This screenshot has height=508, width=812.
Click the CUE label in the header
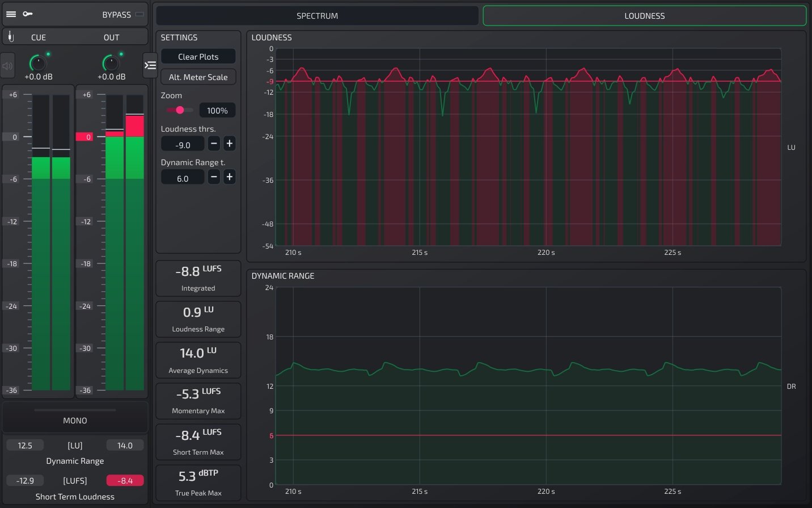point(39,37)
